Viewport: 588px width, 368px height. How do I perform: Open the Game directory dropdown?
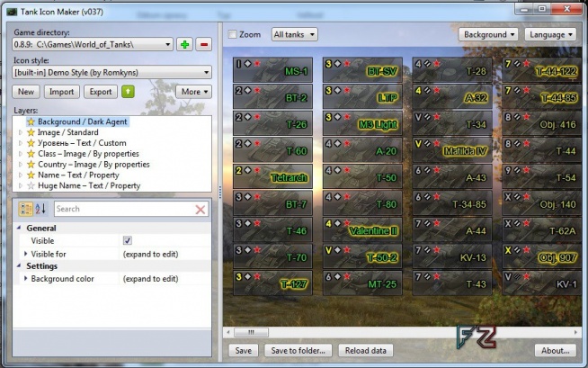coord(93,45)
